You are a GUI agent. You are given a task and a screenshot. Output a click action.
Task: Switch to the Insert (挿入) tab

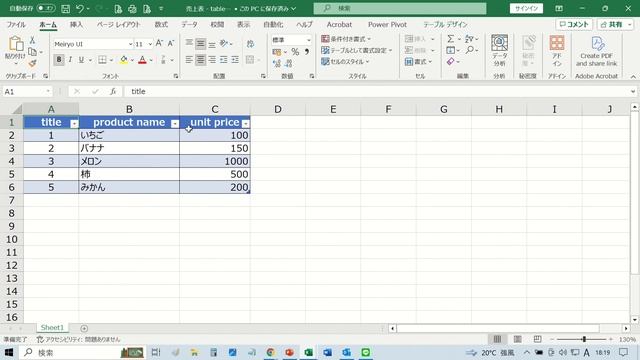76,24
